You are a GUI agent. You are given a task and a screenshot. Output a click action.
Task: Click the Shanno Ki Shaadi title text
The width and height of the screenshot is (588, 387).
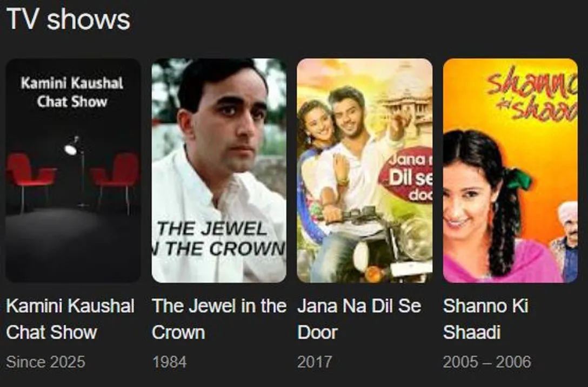486,319
